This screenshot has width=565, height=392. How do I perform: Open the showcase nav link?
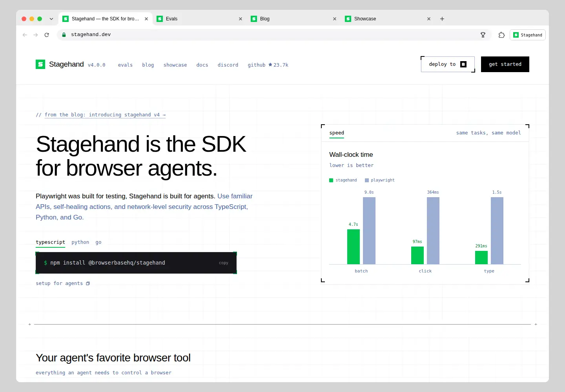click(x=175, y=65)
